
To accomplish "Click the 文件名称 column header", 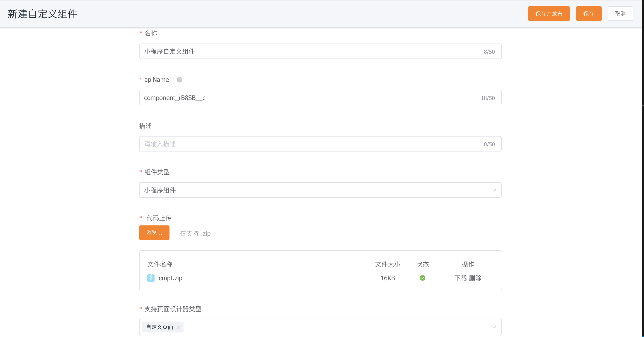I will click(x=160, y=264).
